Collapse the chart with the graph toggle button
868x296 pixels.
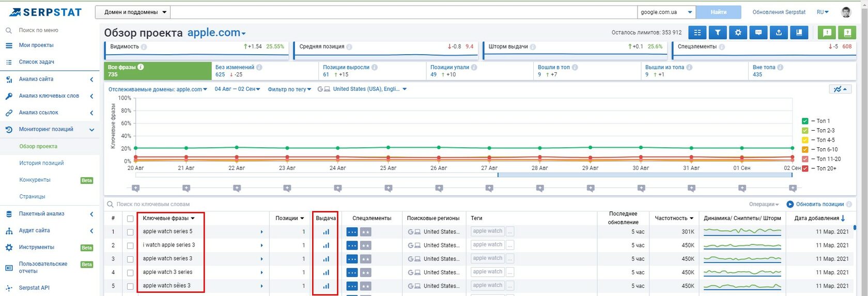(x=840, y=89)
